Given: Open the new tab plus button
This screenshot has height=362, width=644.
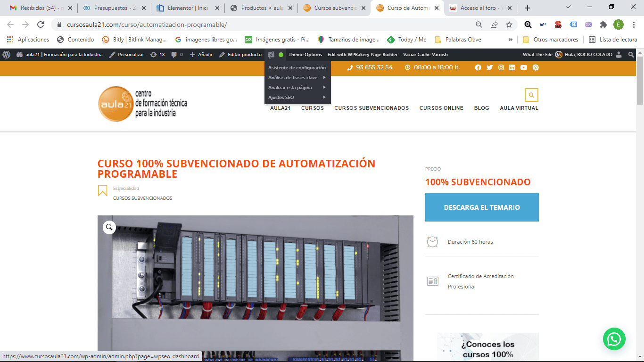Looking at the screenshot, I should click(x=528, y=8).
